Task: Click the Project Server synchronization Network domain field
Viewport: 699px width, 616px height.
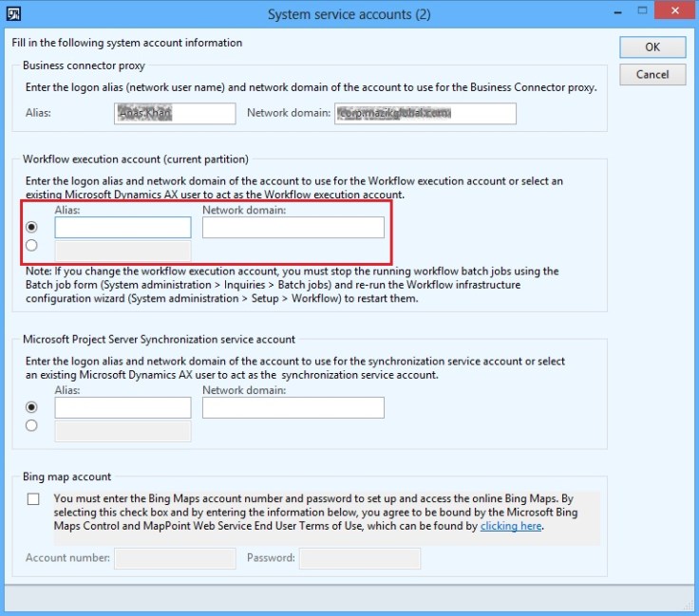Action: pyautogui.click(x=293, y=407)
